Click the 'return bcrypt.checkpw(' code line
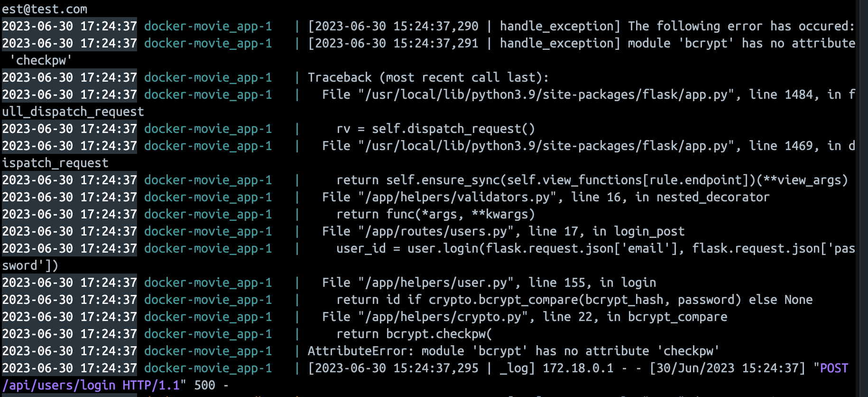 [414, 334]
